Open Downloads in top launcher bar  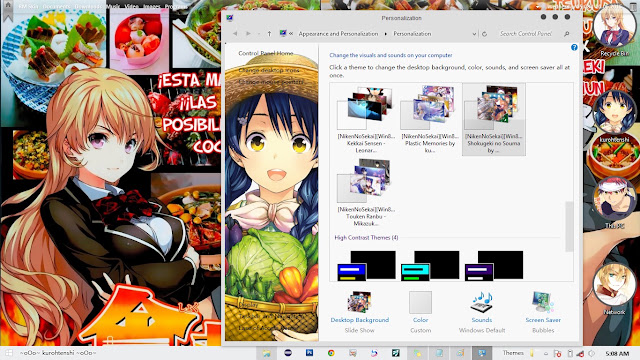[x=88, y=7]
